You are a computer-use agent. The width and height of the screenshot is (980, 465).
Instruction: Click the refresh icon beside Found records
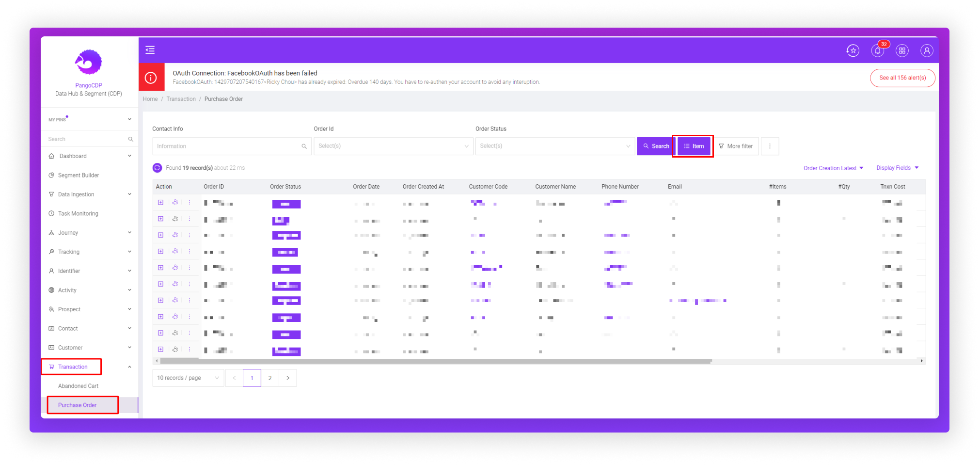pyautogui.click(x=157, y=168)
